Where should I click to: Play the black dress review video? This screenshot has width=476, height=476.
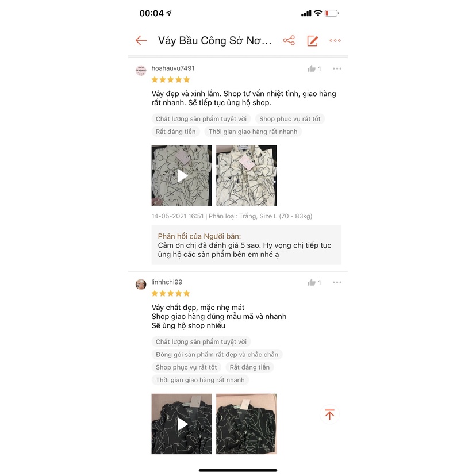182,424
